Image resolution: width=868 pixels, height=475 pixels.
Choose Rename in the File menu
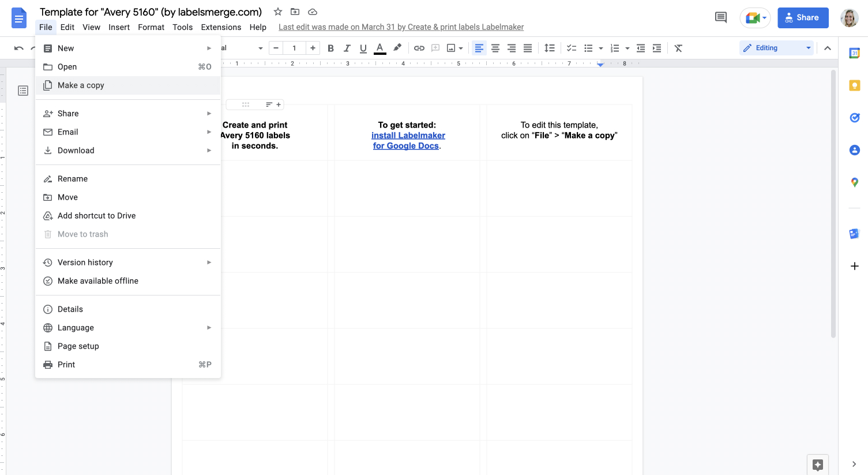pos(128,179)
